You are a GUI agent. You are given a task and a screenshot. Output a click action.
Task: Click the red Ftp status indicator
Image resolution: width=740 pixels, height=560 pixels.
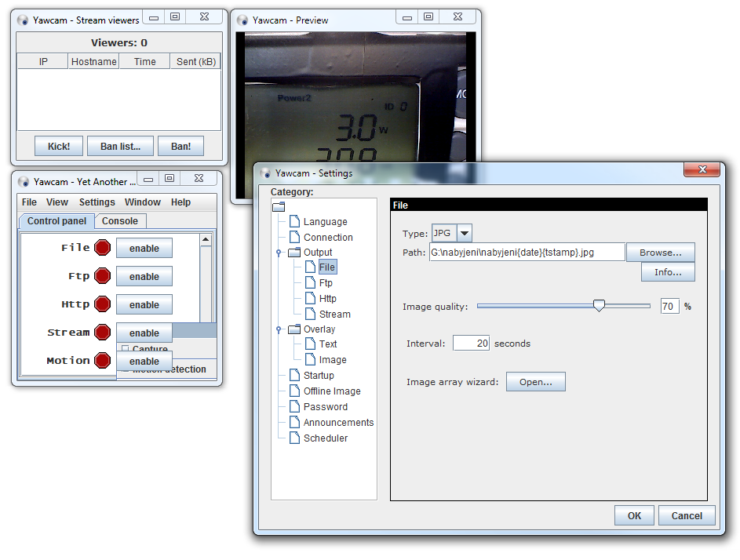coord(103,276)
